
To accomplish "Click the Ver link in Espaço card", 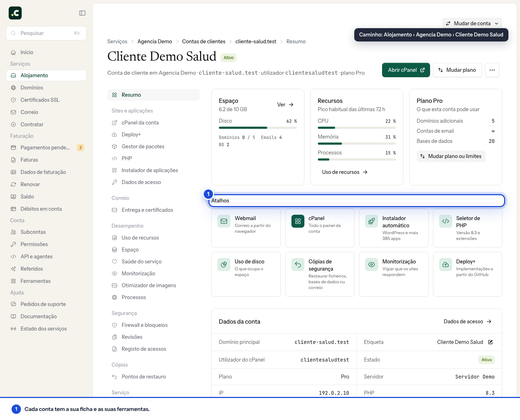I will click(x=285, y=105).
